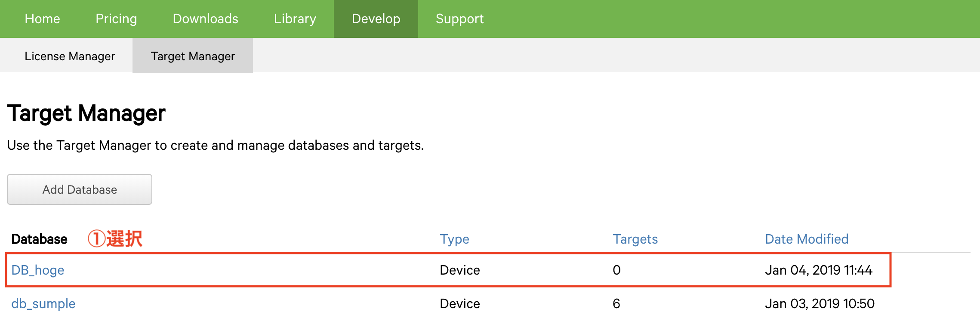
Task: Sort databases by Targets column
Action: click(635, 239)
